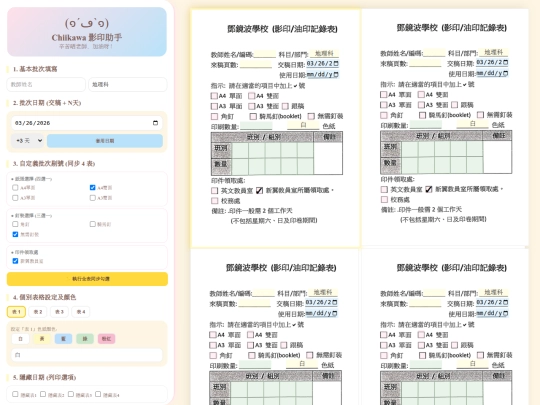Tick A4 單面 box in top-right form

[384, 94]
